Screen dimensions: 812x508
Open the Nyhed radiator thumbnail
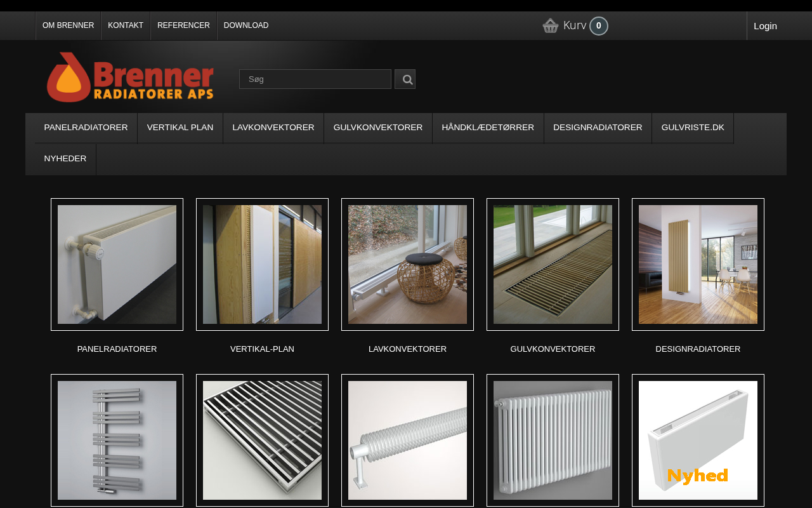point(698,440)
